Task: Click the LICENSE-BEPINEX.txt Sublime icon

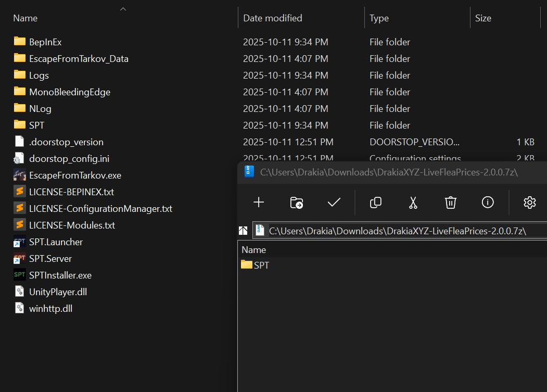Action: 20,192
